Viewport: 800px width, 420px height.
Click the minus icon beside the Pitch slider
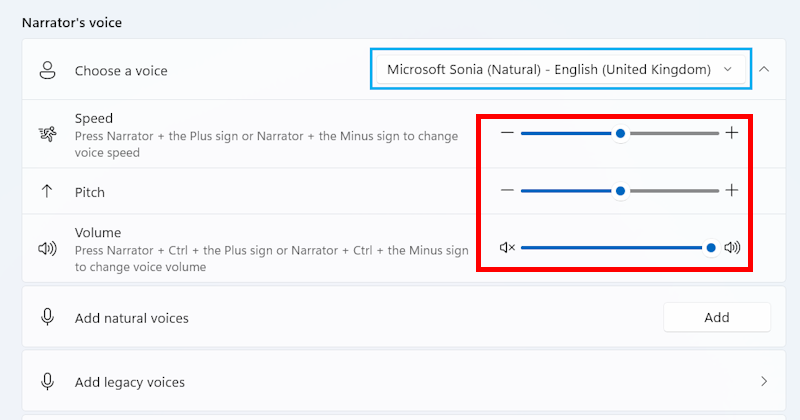[507, 191]
